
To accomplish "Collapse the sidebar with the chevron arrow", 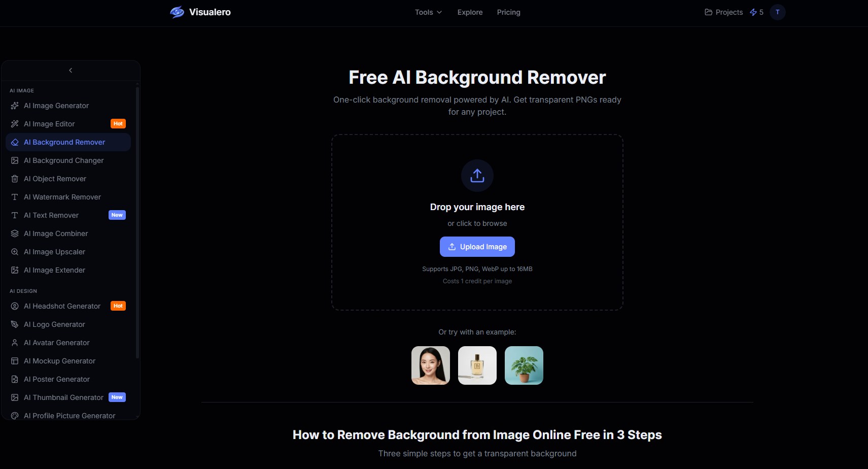I will [71, 71].
